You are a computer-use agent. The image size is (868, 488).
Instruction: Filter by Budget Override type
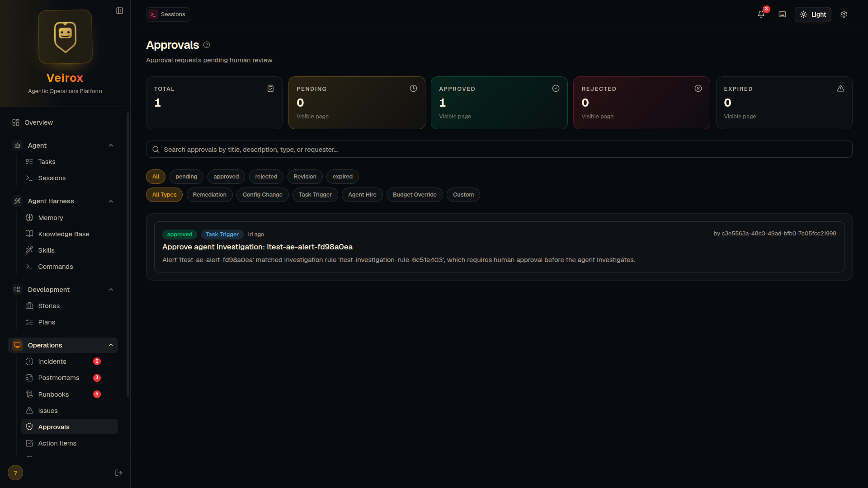(415, 195)
